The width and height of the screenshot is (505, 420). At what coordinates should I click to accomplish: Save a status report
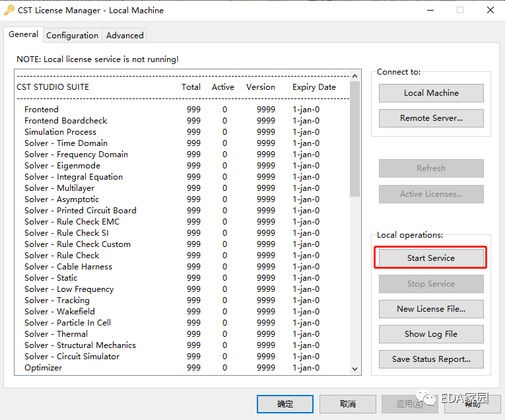pyautogui.click(x=431, y=359)
